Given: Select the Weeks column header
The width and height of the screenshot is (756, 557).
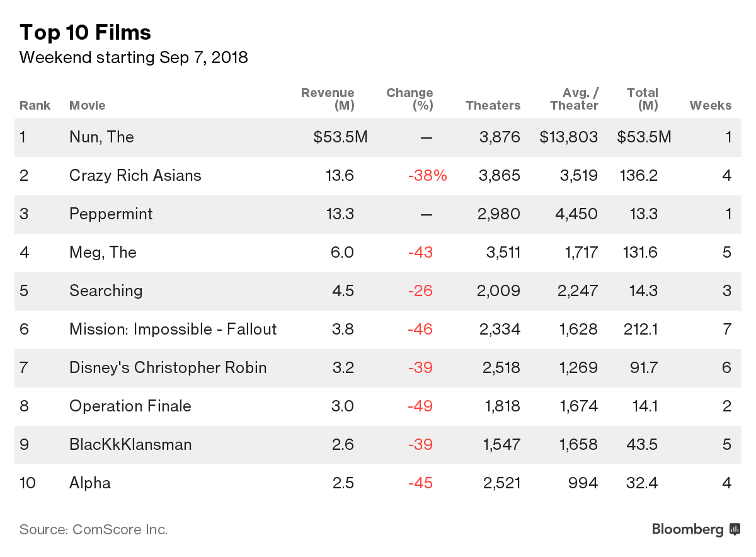Looking at the screenshot, I should tap(711, 105).
